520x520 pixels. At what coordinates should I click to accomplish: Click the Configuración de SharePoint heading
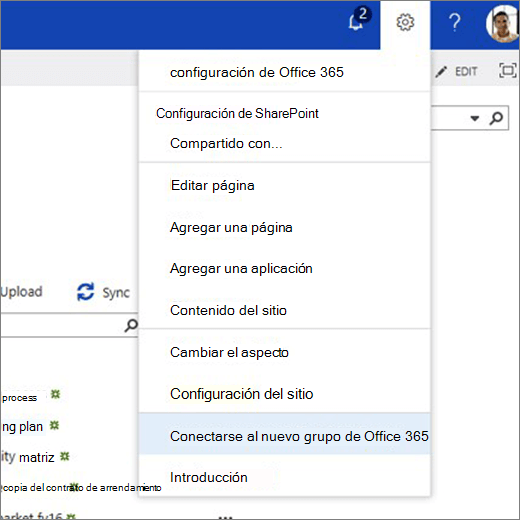click(237, 113)
